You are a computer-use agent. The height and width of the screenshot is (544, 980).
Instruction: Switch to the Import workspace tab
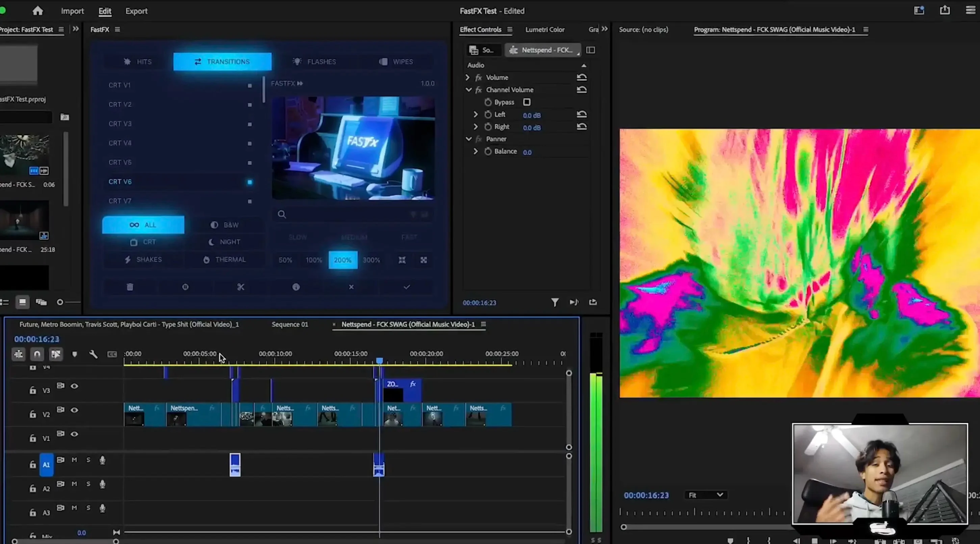(x=72, y=11)
